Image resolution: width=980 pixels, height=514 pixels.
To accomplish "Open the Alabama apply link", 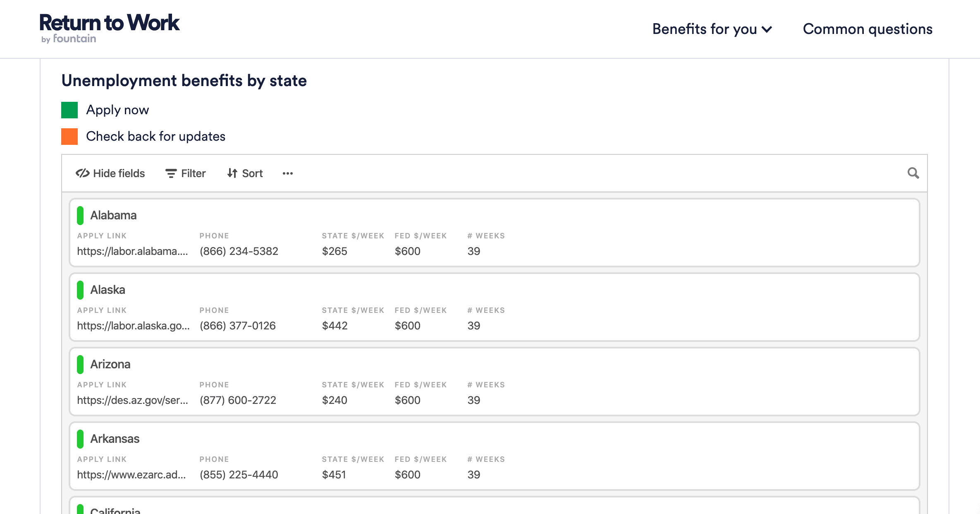I will [x=132, y=251].
